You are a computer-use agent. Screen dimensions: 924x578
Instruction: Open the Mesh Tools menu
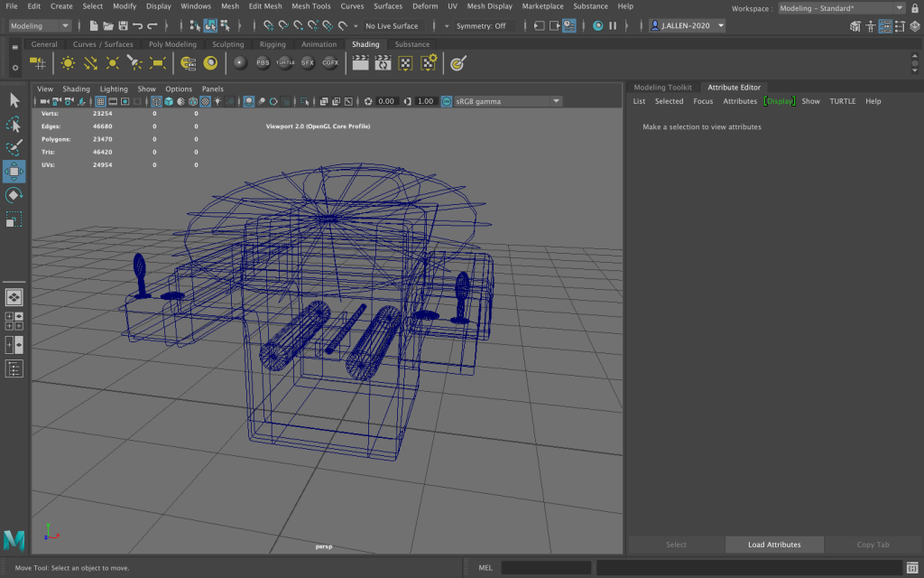pos(310,6)
